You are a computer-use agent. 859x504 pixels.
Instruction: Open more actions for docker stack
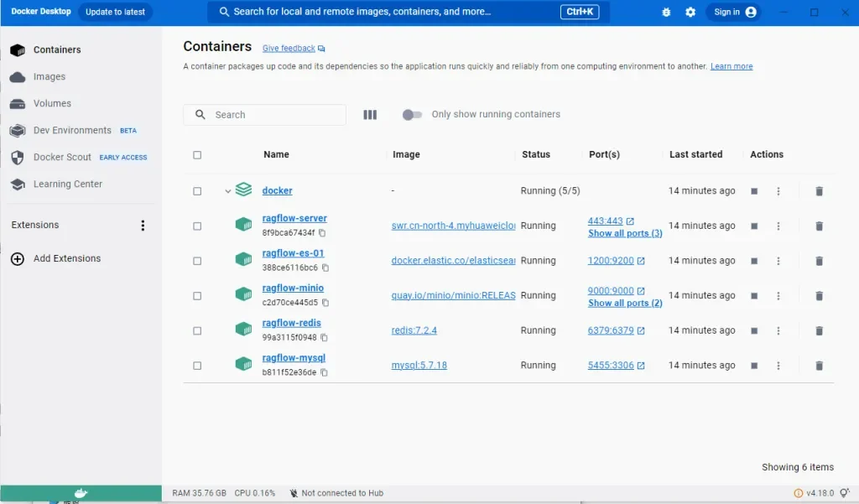click(778, 191)
